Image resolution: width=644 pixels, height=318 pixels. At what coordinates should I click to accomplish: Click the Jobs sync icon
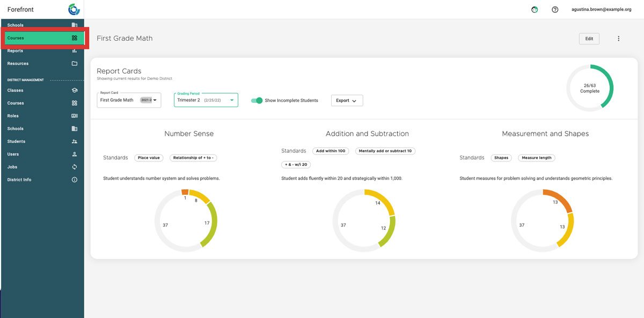(x=75, y=167)
